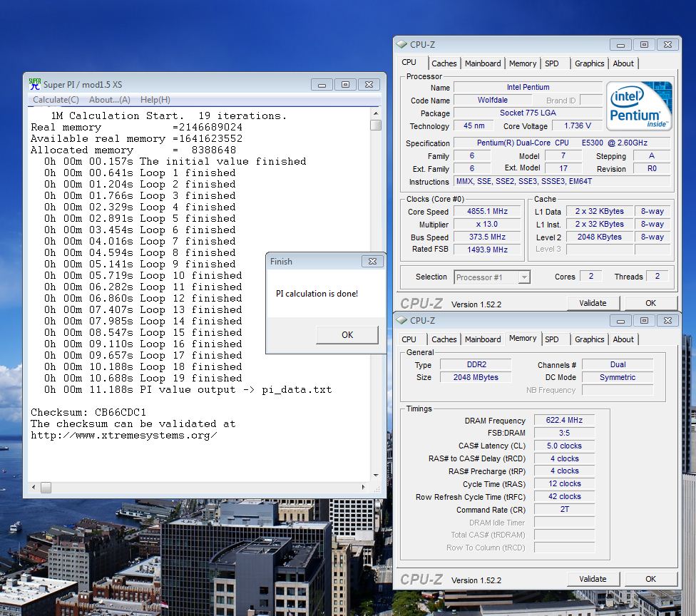The height and width of the screenshot is (616, 696).
Task: Minimize the Super PI window
Action: click(322, 84)
